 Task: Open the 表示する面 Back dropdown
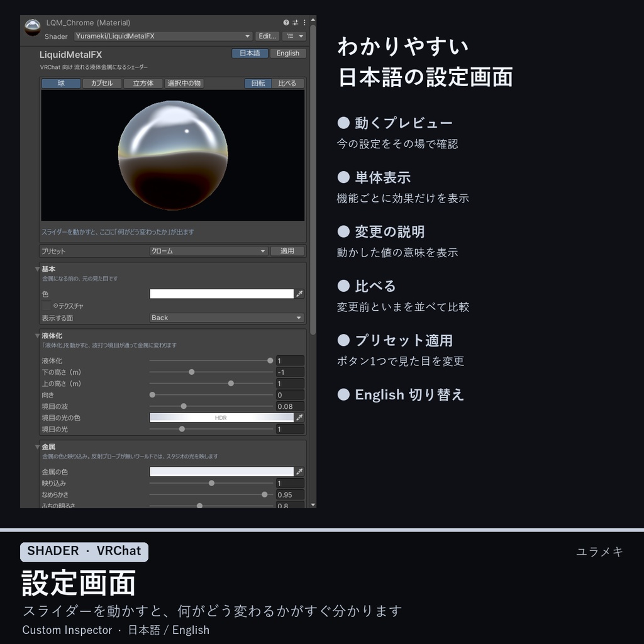coord(226,318)
